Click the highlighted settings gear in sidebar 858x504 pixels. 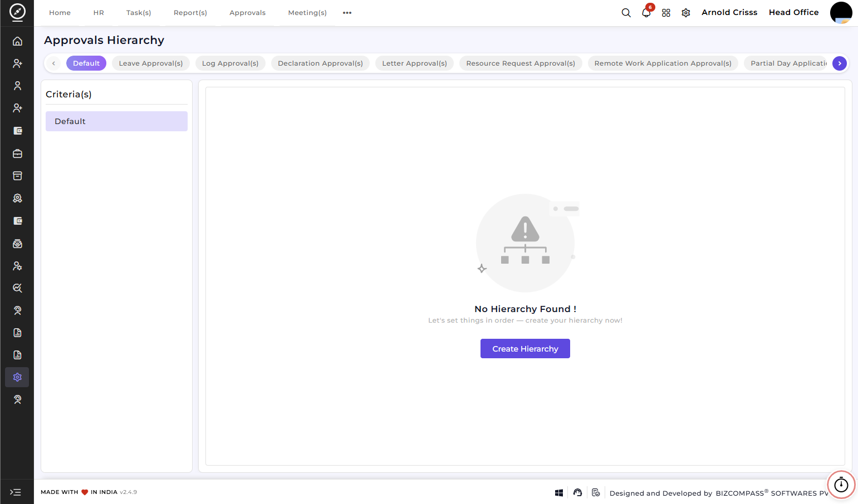17,377
